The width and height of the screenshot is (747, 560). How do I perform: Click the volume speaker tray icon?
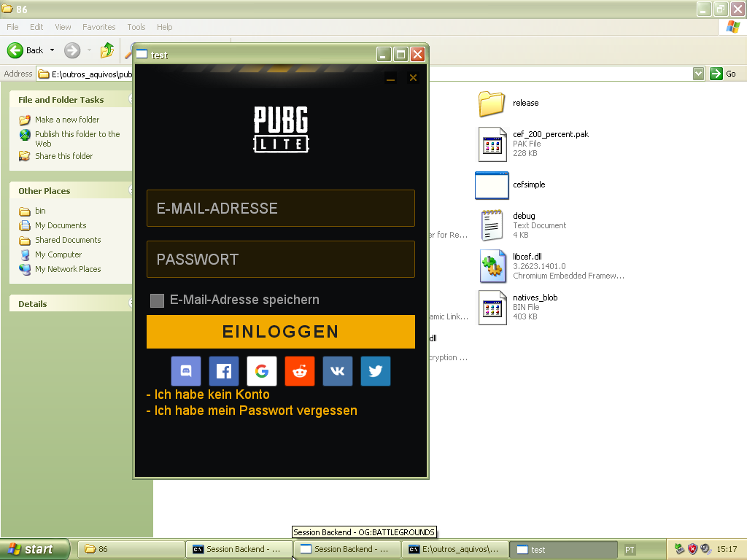(705, 550)
